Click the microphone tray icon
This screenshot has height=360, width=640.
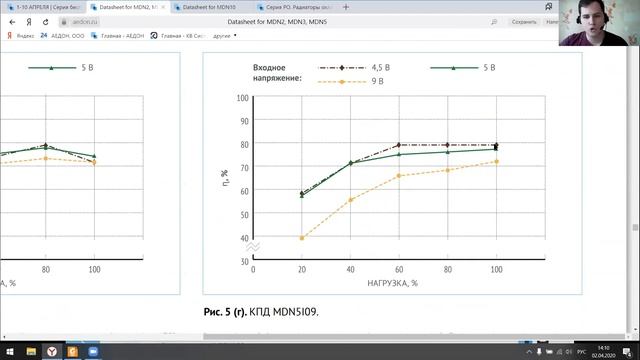tap(539, 352)
